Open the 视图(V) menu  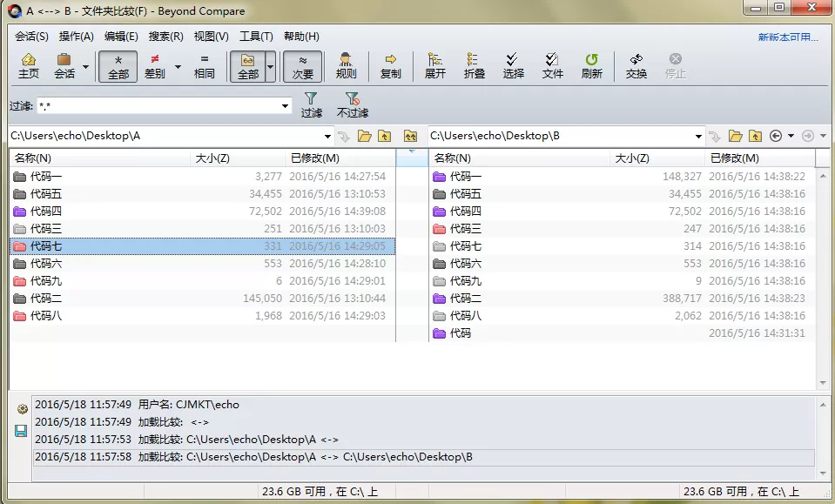tap(211, 37)
